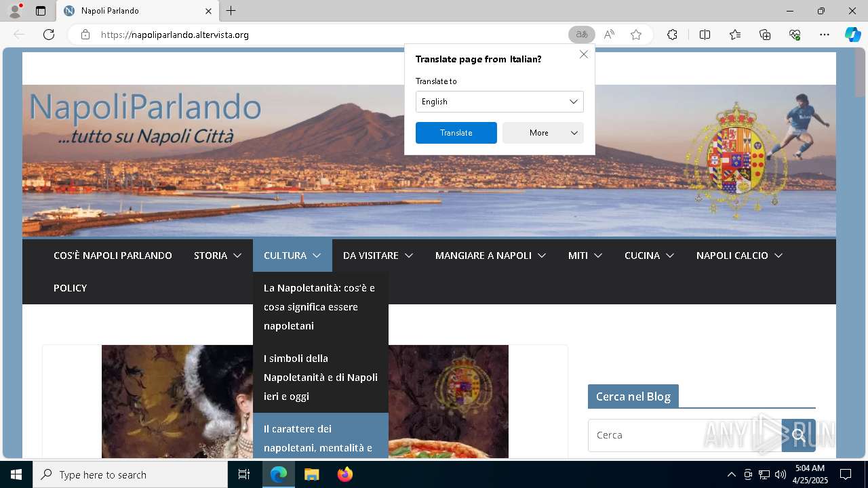Click Microsoft Edge taskbar icon

(279, 474)
